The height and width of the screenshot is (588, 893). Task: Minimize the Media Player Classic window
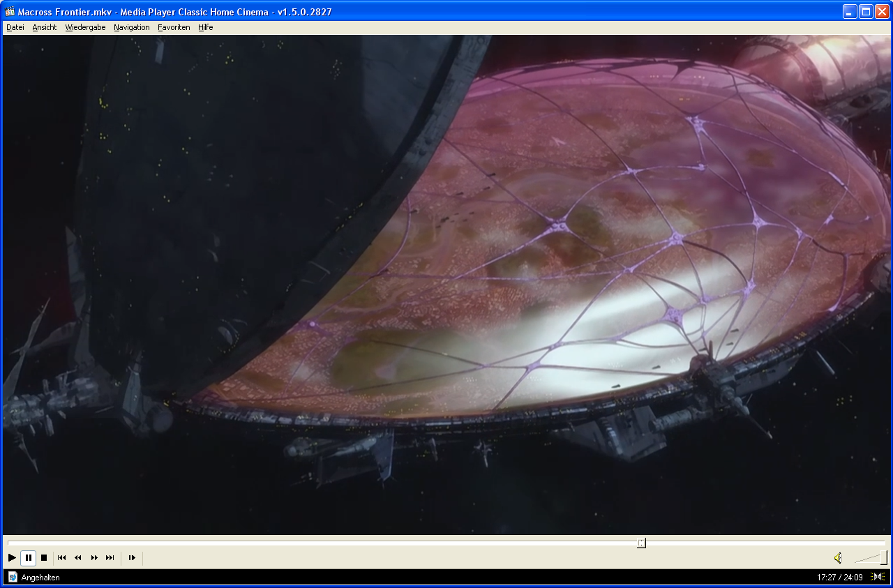[x=850, y=11]
